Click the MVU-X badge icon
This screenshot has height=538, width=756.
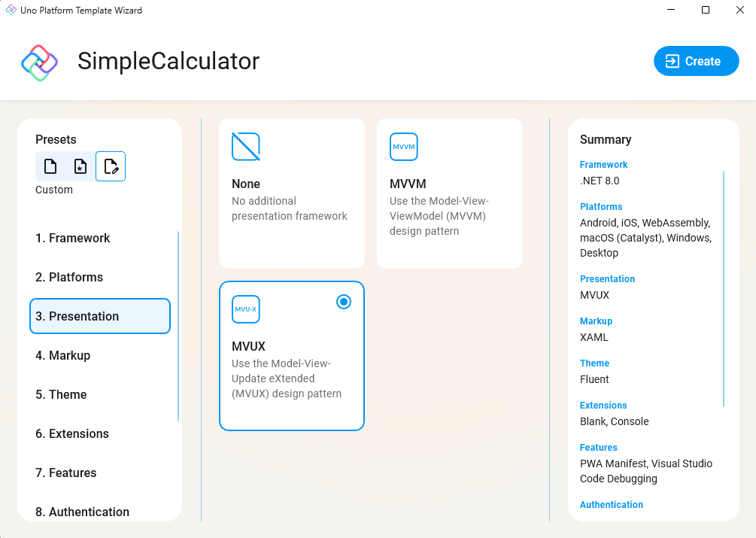(x=245, y=309)
